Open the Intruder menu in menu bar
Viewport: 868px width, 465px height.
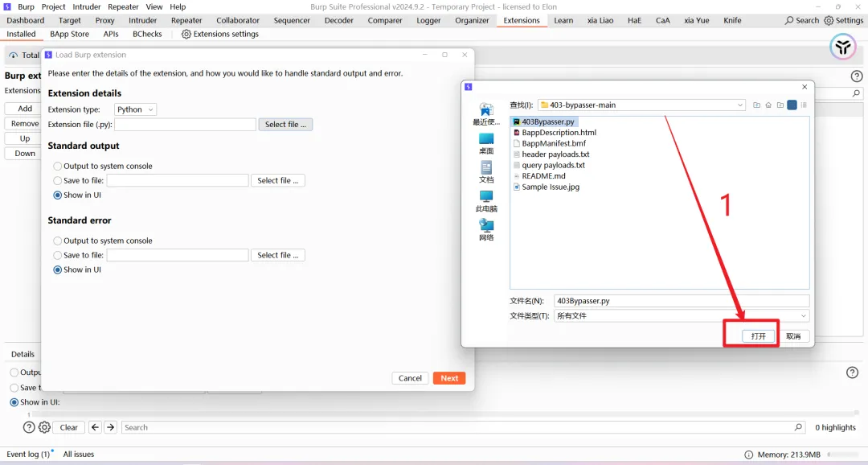(87, 6)
